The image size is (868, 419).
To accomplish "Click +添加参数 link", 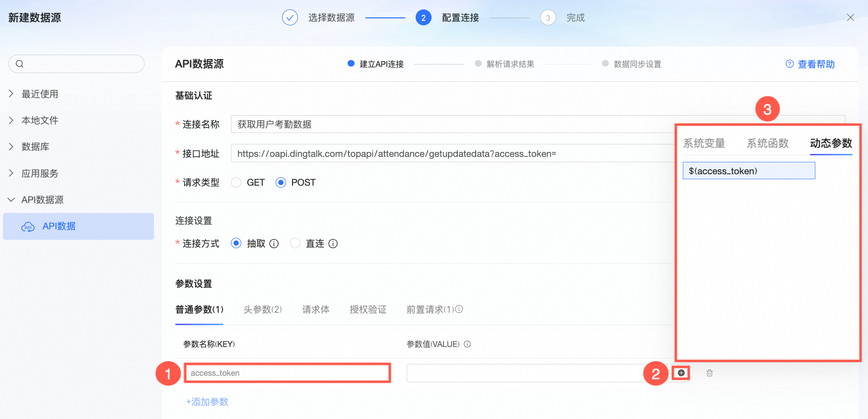I will pyautogui.click(x=207, y=402).
